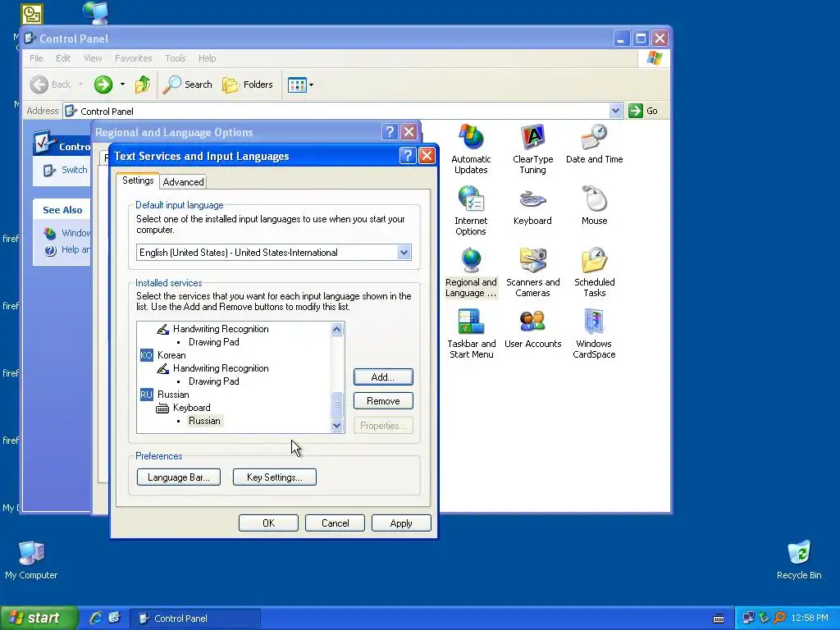Viewport: 840px width, 630px height.
Task: Open Mouse control panel icon
Action: (x=594, y=206)
